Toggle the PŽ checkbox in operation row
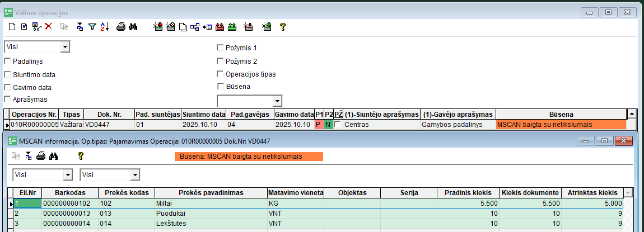 coord(338,125)
